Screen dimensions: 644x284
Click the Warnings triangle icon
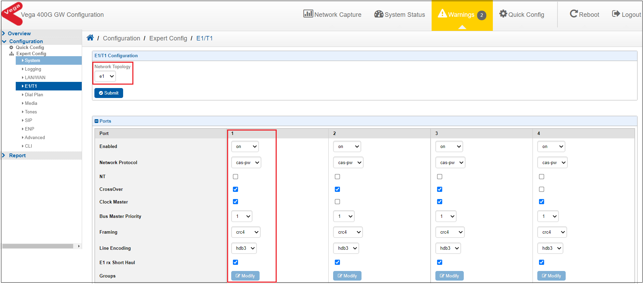point(443,13)
